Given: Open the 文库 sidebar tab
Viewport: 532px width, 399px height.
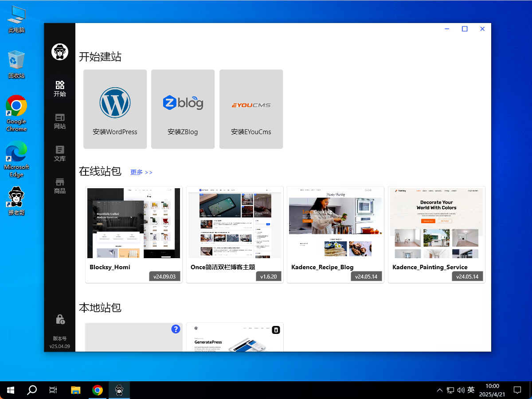Looking at the screenshot, I should pyautogui.click(x=59, y=154).
